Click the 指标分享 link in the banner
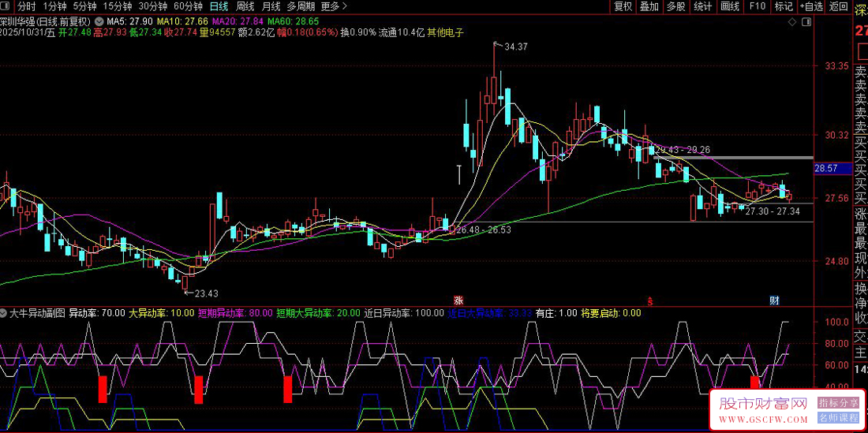Screen dimensions: 868x433 pyautogui.click(x=838, y=402)
